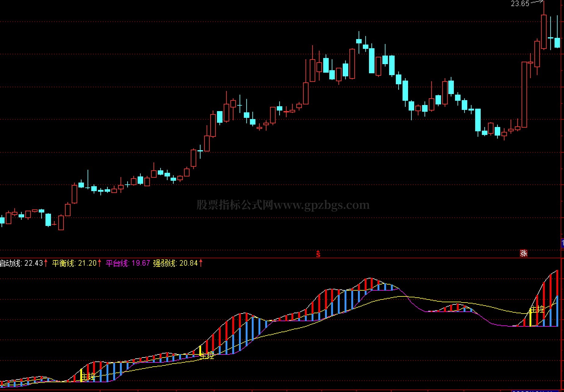Click the red arrow after 自动线 value
Screen dimensions: 564x392
46,263
